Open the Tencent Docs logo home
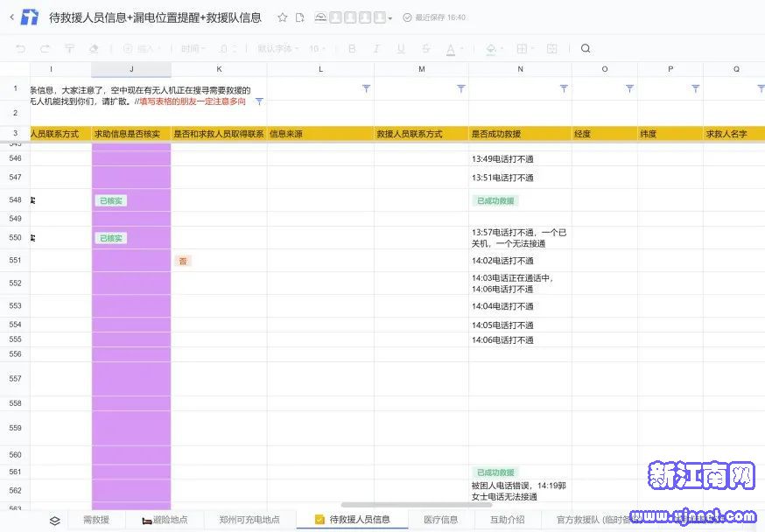Viewport: 765px width, 532px height. coord(30,17)
